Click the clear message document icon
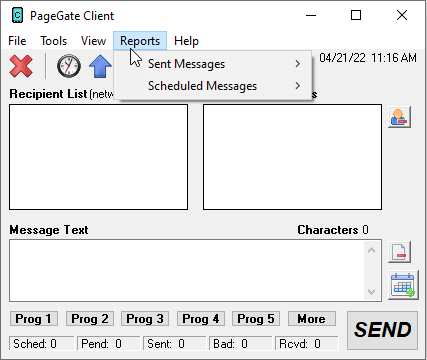This screenshot has width=427, height=360. tap(399, 252)
